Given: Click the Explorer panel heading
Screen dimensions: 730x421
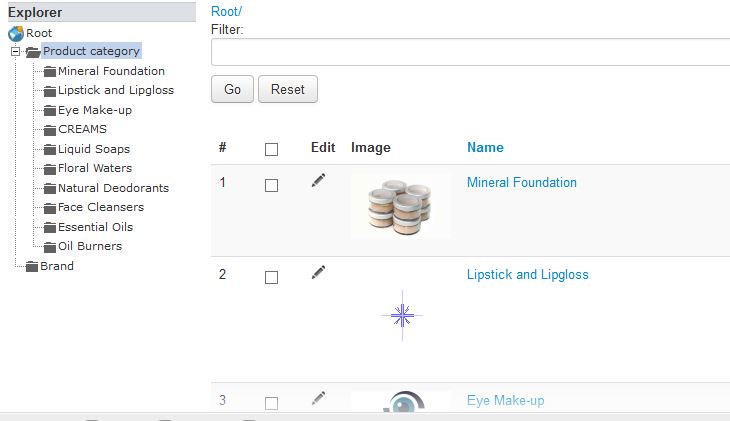Looking at the screenshot, I should point(101,12).
